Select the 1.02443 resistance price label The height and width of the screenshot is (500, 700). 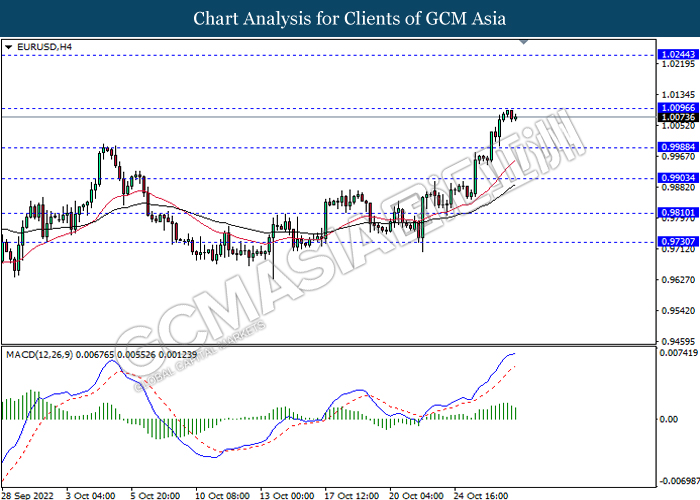point(678,54)
